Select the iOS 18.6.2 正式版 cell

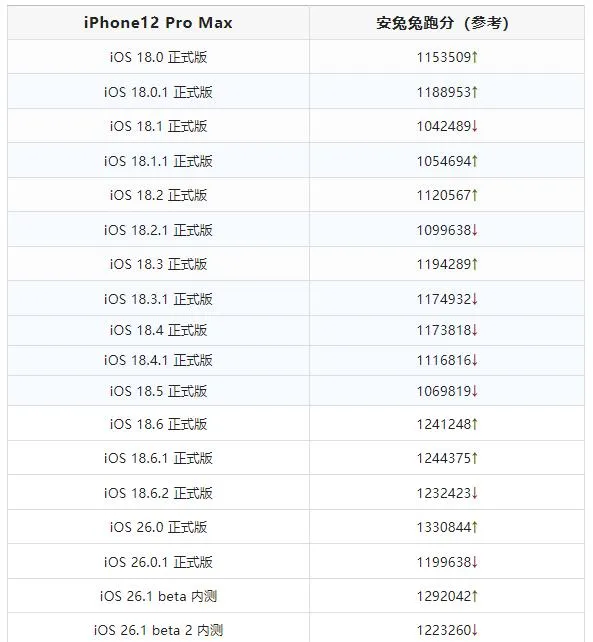point(158,493)
